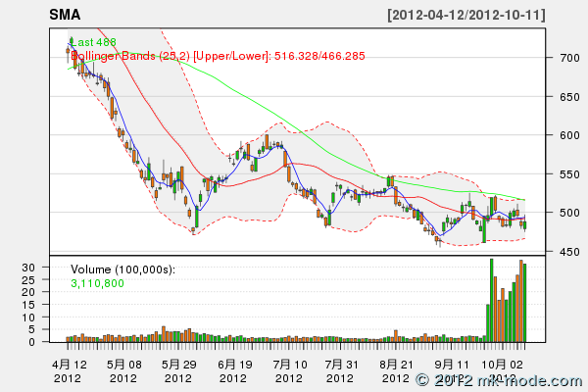Select the 15 volume axis label

tap(54, 305)
